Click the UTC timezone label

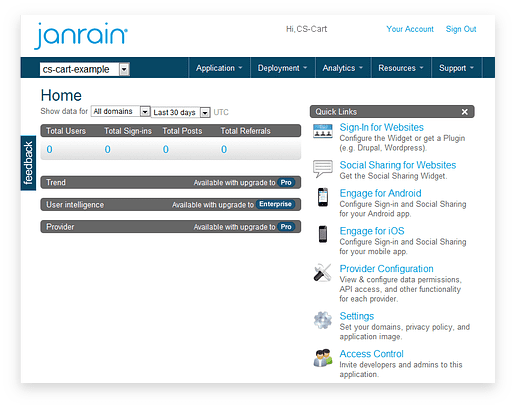tap(221, 112)
